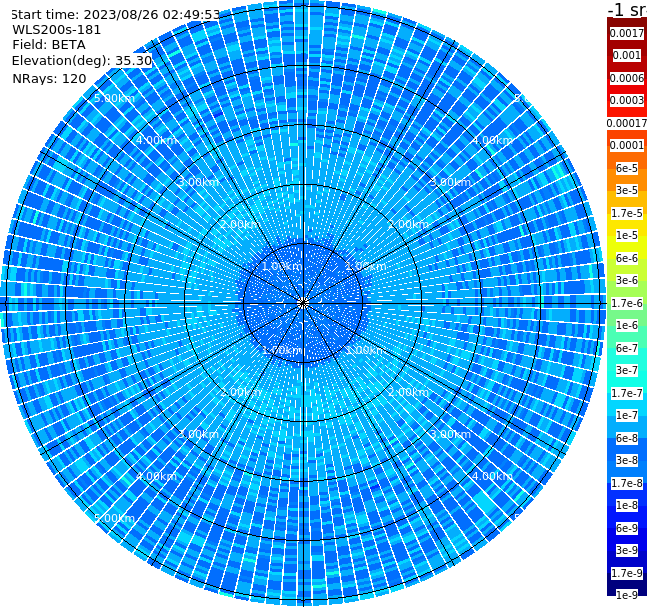
Task: Select the 0.001 colorbar tick label
Action: point(627,55)
